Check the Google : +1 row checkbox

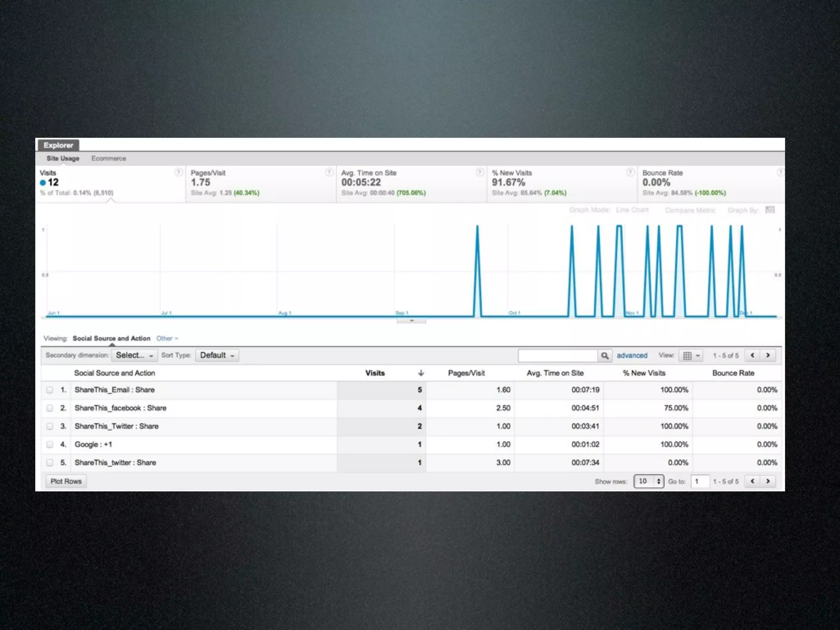click(x=50, y=444)
